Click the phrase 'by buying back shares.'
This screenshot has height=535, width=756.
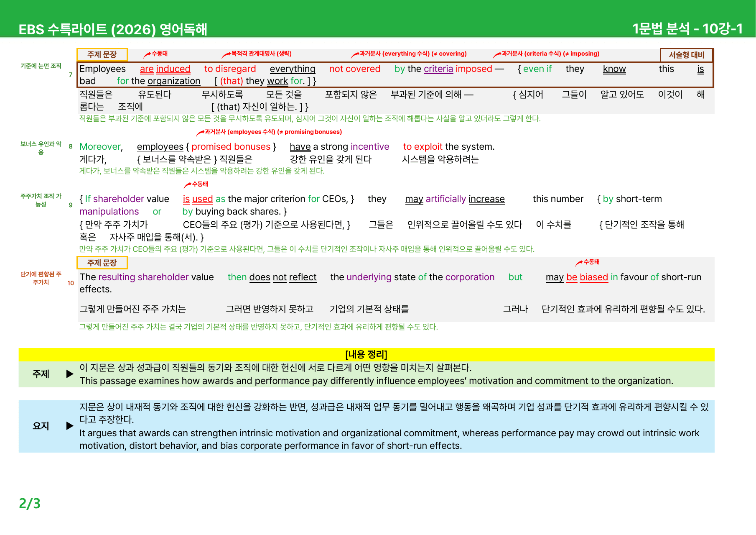pyautogui.click(x=232, y=212)
